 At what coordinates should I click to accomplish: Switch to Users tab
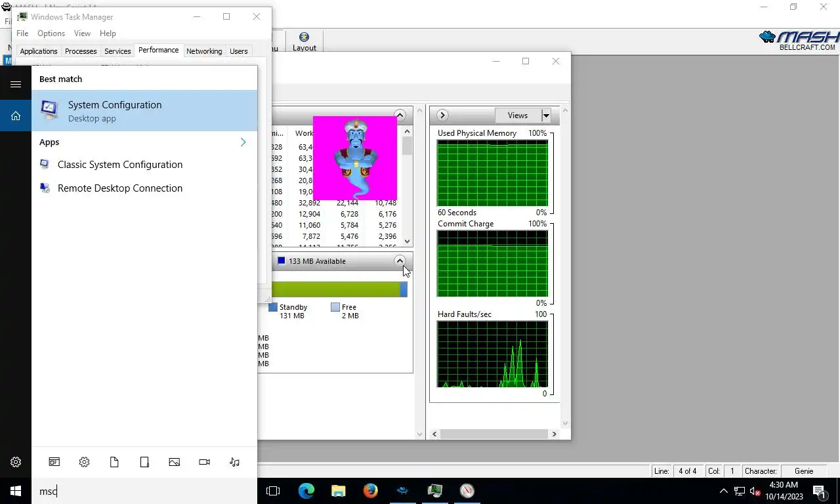tap(239, 51)
